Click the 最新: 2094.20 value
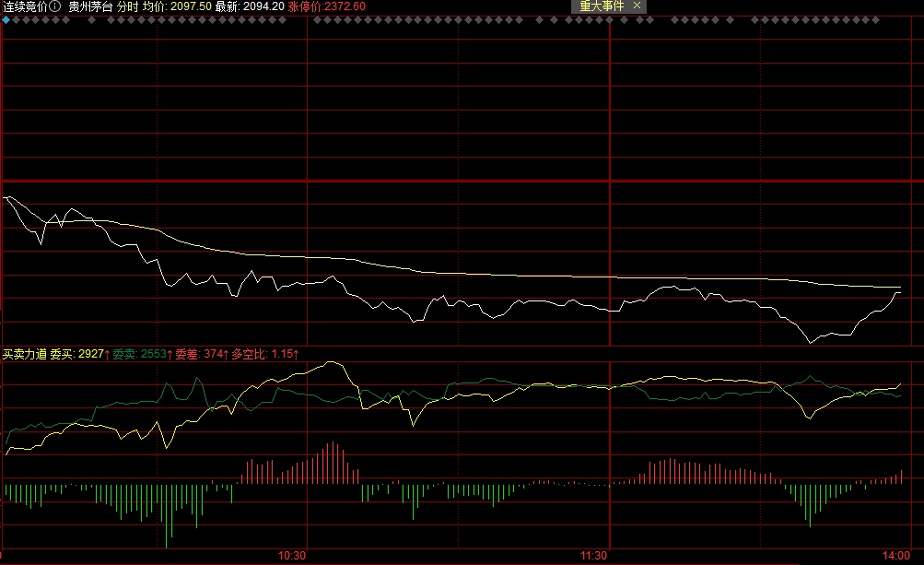The width and height of the screenshot is (924, 565). coord(250,6)
